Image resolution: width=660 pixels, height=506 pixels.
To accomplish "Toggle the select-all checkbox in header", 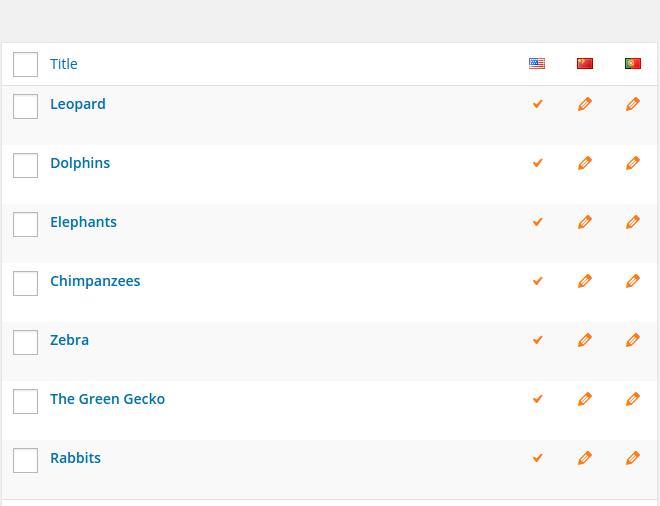I will [x=26, y=65].
